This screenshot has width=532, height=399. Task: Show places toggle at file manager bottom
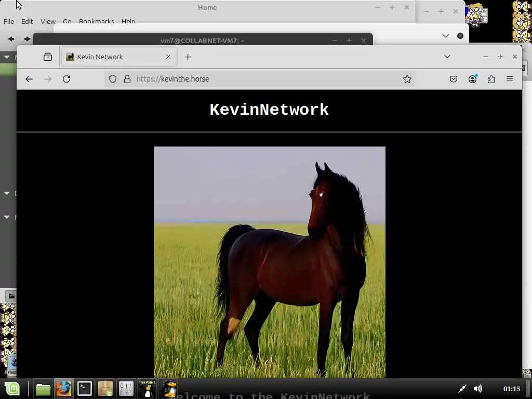11,296
